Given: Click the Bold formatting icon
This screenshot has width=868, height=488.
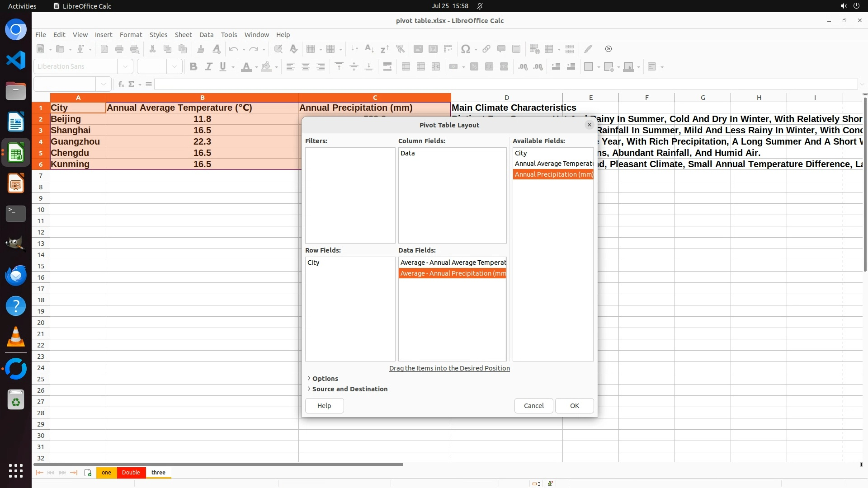Looking at the screenshot, I should point(193,67).
